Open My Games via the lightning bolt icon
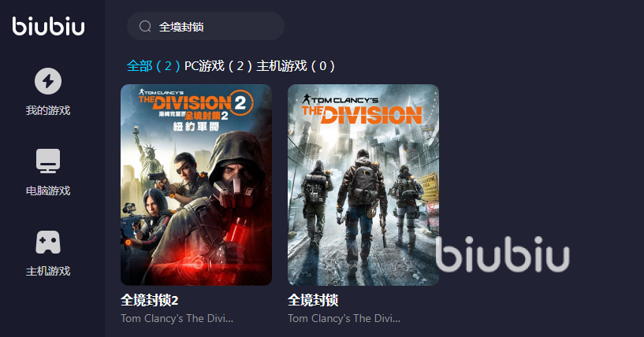The height and width of the screenshot is (337, 644). [48, 81]
